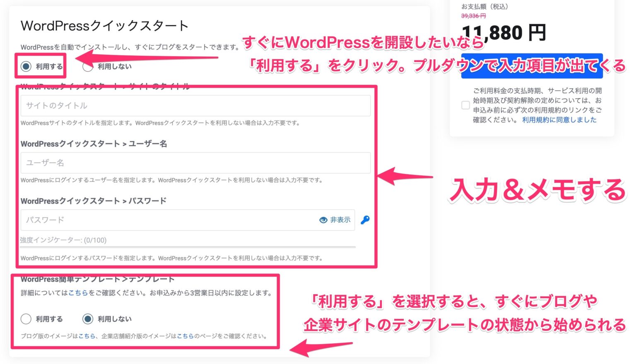
Task: Click the お支払額（税込） summary section
Action: 484,6
